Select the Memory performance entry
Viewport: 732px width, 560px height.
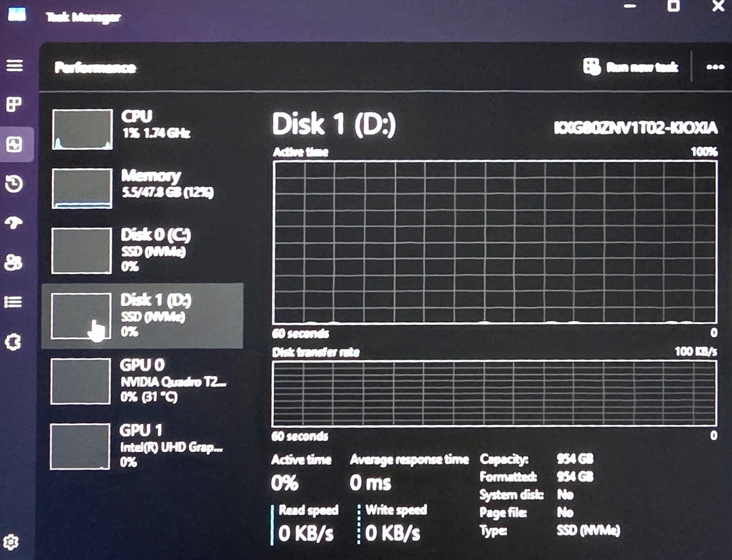(x=143, y=188)
